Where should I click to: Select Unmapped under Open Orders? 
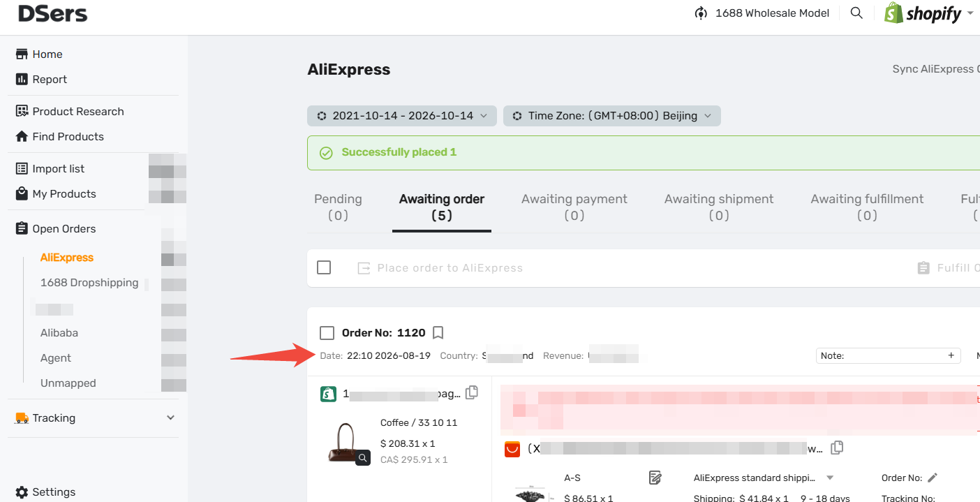point(68,383)
